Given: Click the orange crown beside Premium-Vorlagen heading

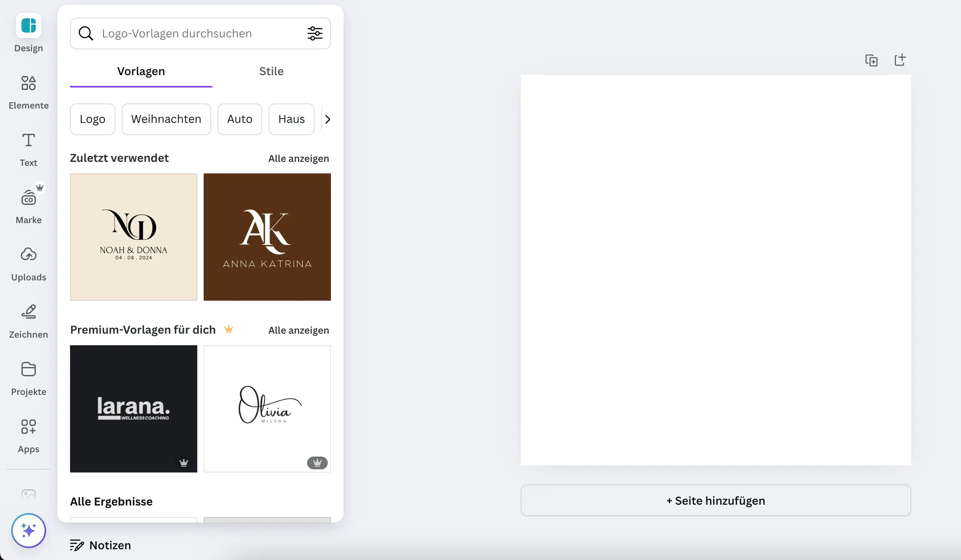Looking at the screenshot, I should 229,329.
